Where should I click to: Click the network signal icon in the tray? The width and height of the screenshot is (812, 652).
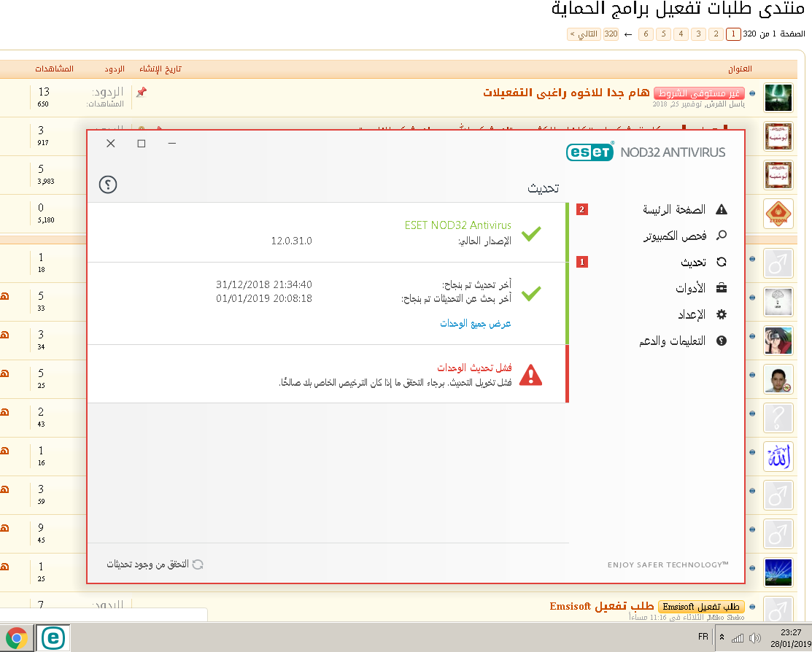click(738, 638)
